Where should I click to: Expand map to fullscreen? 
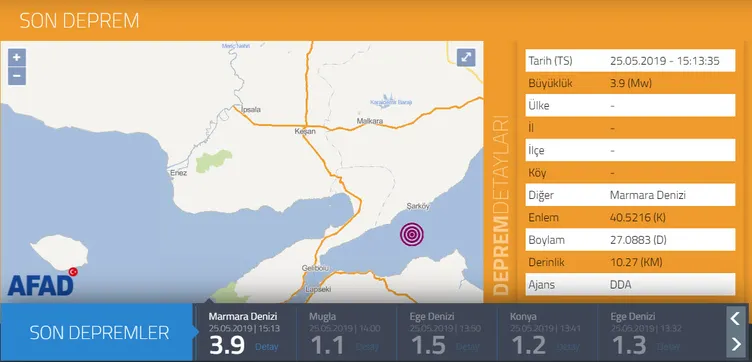466,58
